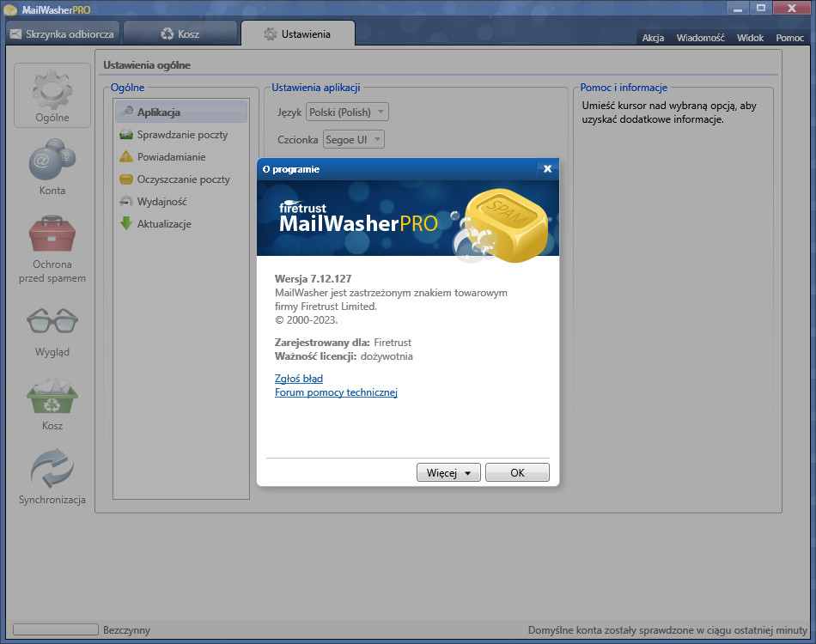Open the Widok menu
Screen dimensions: 816x644
click(750, 38)
